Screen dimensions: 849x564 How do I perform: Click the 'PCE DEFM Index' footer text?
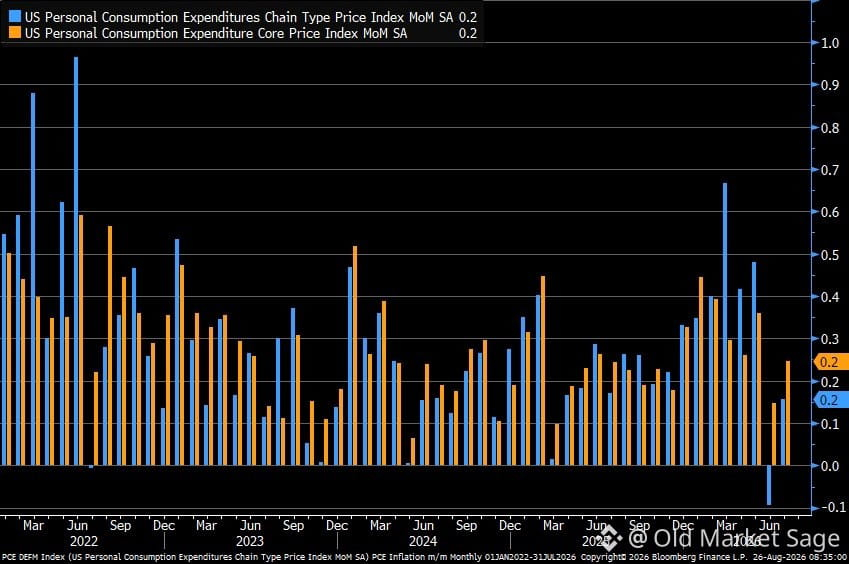click(34, 557)
